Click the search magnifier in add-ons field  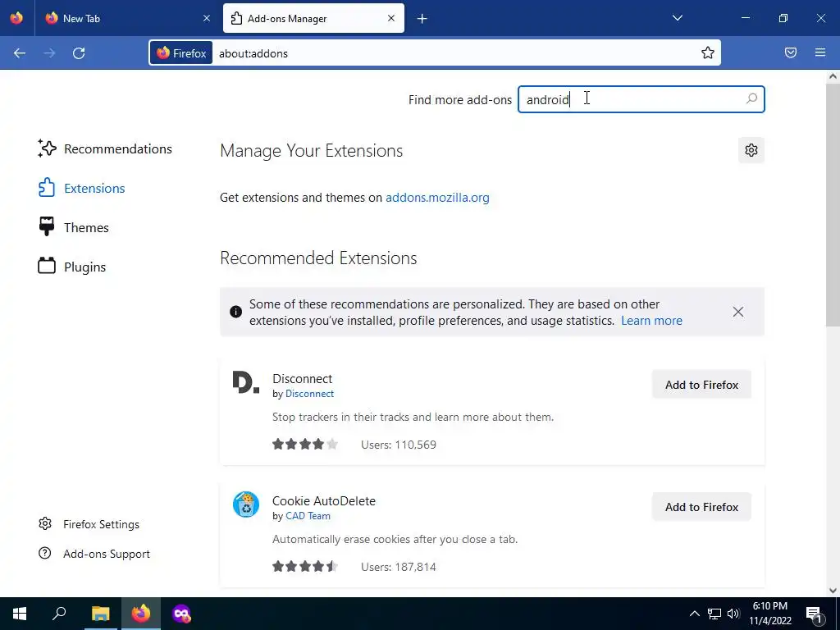tap(751, 99)
